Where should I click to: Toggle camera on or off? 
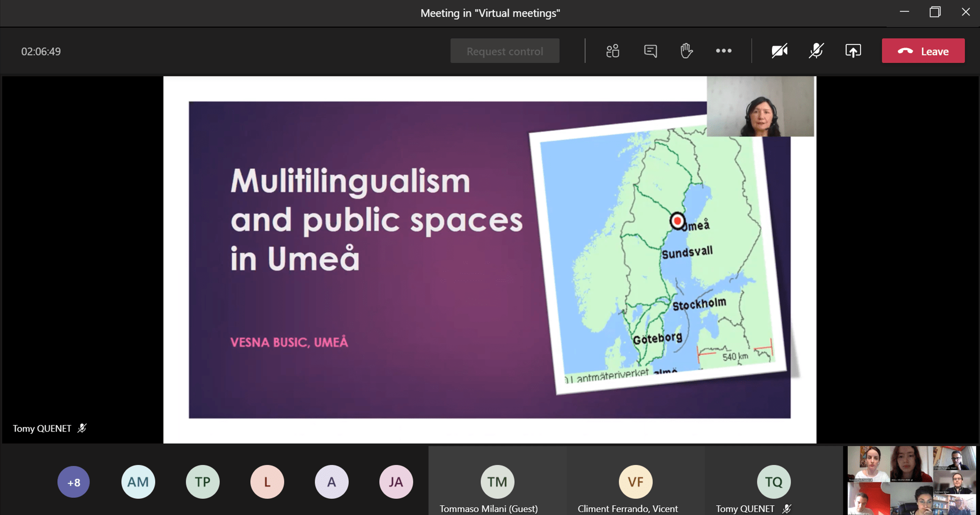[779, 51]
